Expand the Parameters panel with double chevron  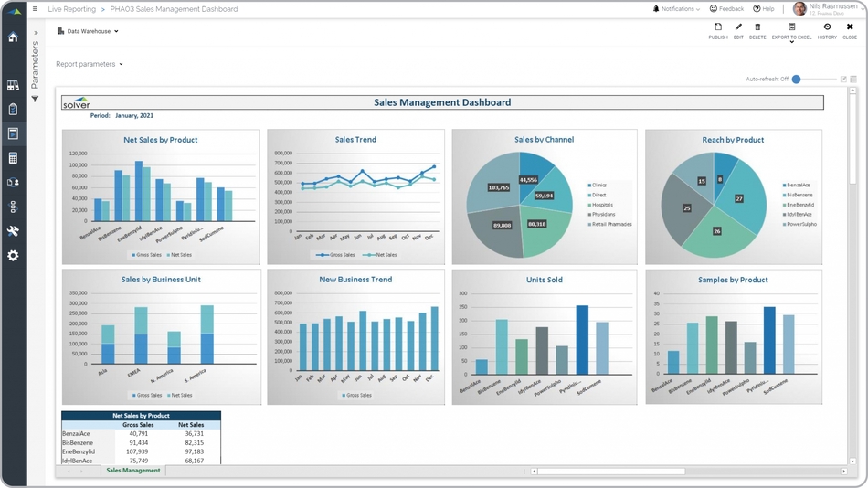tap(36, 33)
